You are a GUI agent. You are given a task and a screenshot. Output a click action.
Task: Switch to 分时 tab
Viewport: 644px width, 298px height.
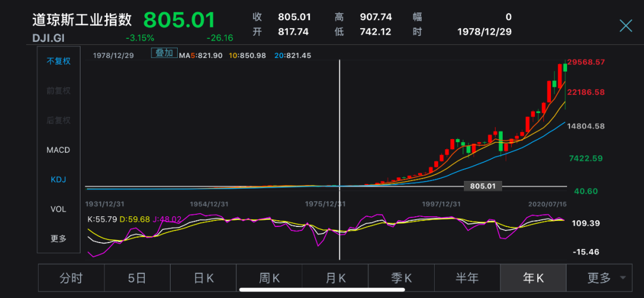pos(71,278)
